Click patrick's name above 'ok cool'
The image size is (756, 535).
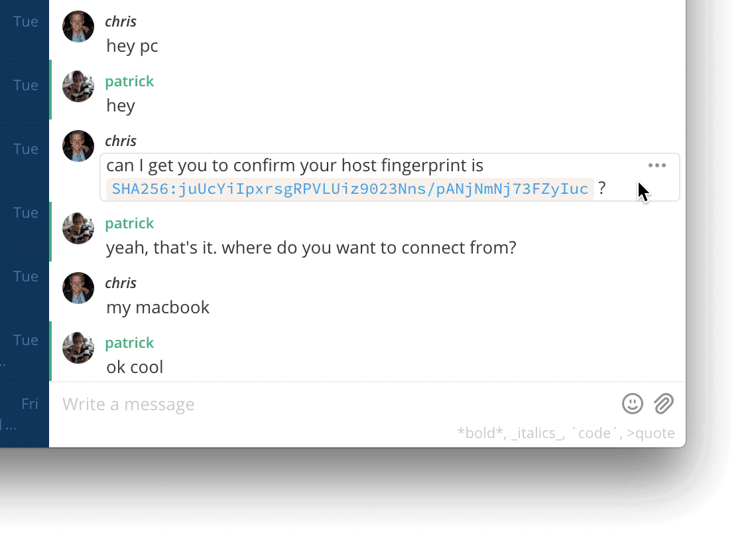[x=129, y=343]
